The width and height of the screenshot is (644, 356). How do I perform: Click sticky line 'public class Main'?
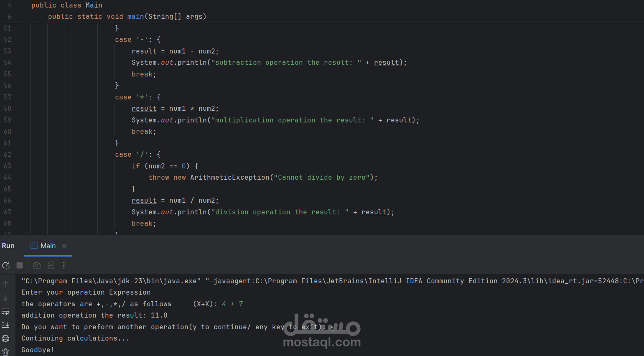(x=67, y=5)
